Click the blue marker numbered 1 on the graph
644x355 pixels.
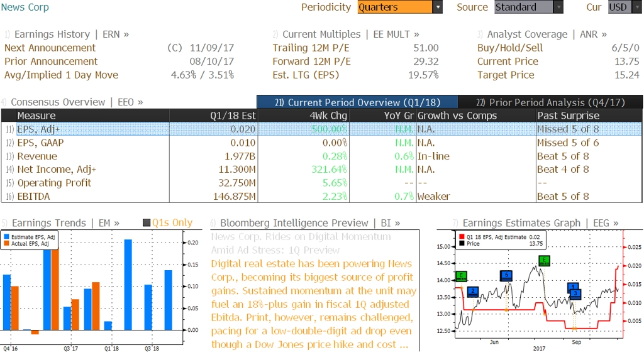click(573, 287)
